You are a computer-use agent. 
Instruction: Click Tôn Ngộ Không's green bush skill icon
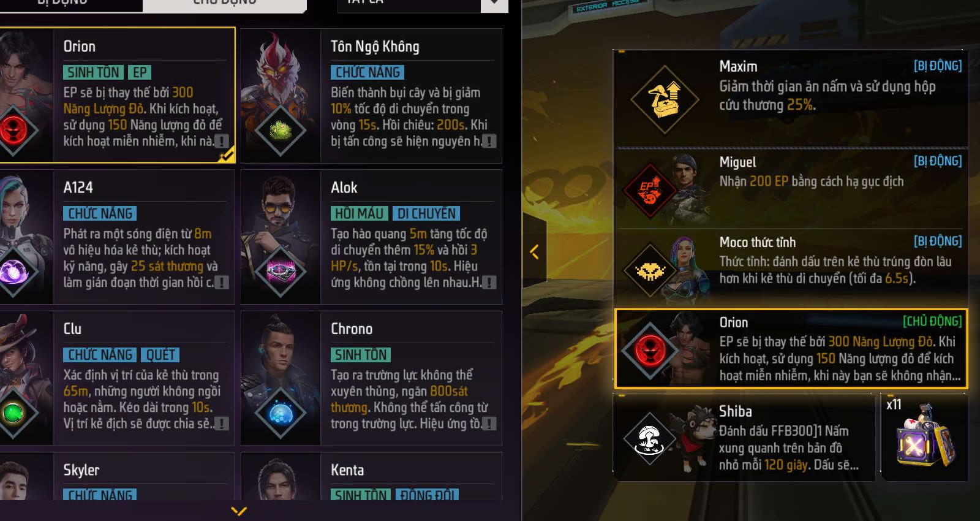(281, 131)
